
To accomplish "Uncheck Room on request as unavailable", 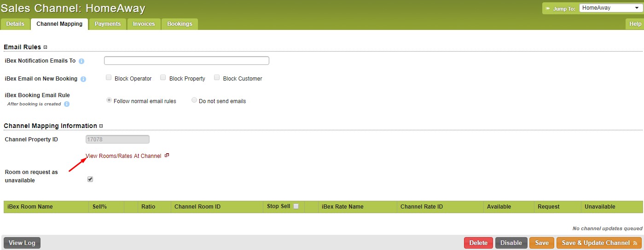I will tap(90, 179).
